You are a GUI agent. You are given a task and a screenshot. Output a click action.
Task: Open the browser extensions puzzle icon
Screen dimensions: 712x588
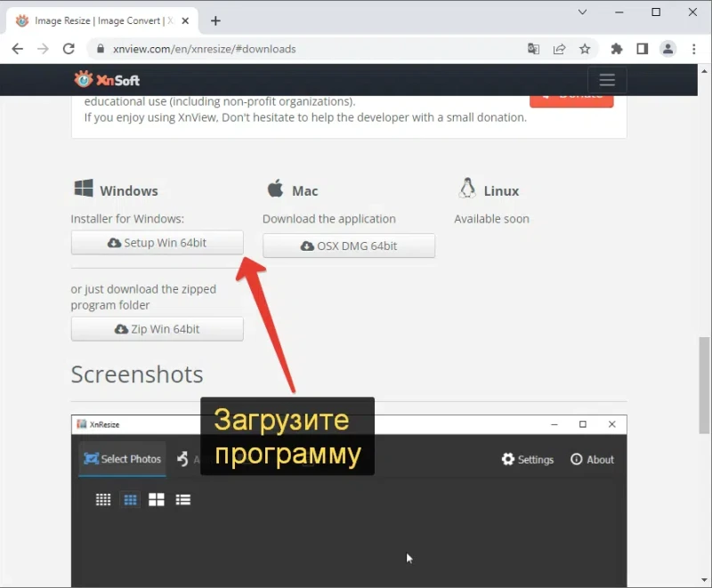coord(616,49)
